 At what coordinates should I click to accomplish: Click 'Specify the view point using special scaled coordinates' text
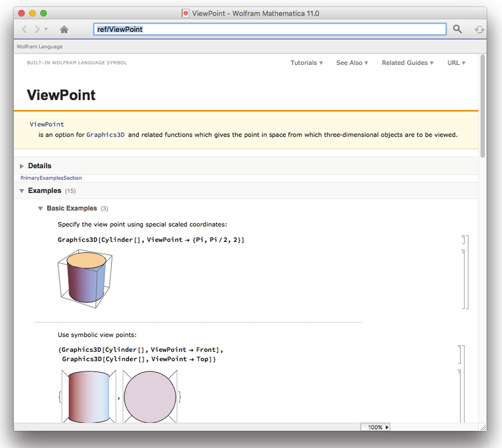142,225
